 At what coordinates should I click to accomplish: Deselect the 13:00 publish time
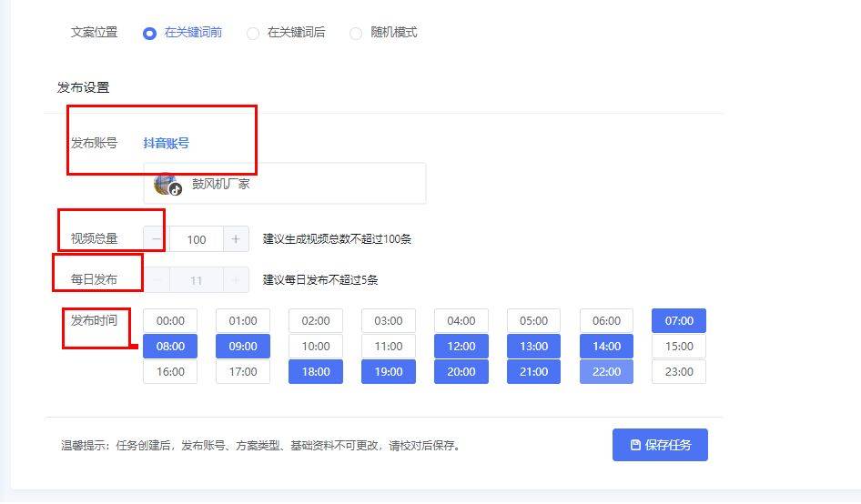pos(533,347)
